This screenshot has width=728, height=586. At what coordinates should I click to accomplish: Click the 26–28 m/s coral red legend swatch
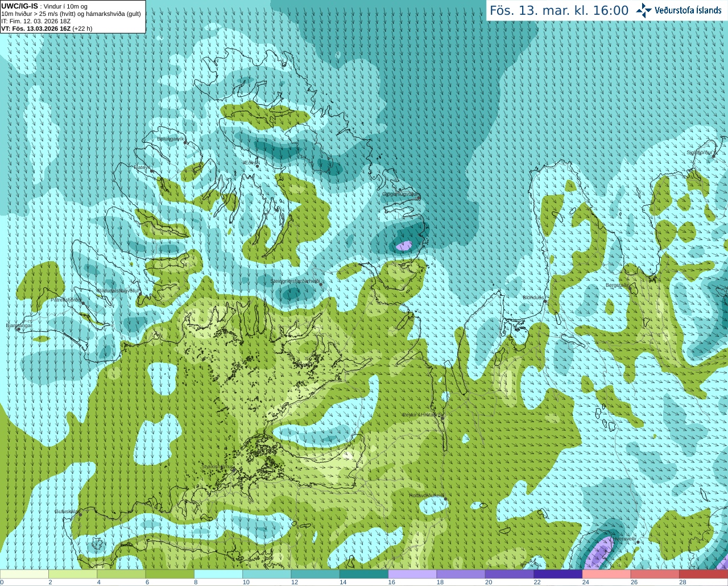655,574
